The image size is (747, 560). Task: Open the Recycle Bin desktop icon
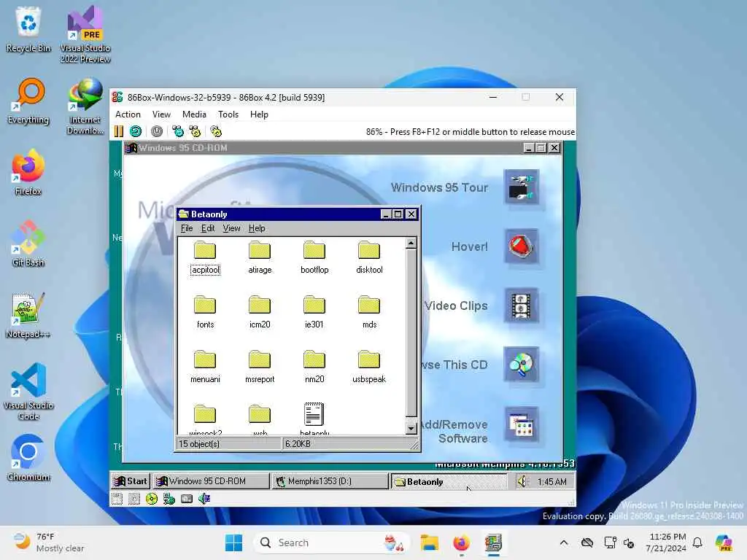(28, 29)
